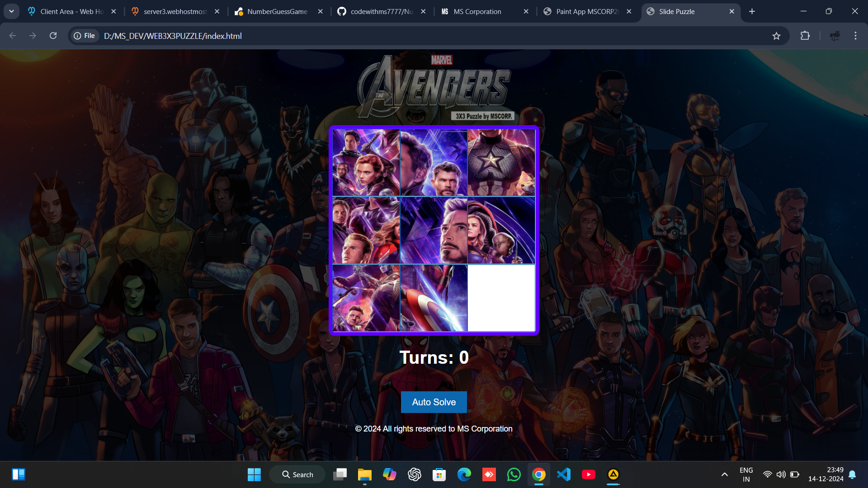Switch to the Paint App MSCORP tab
This screenshot has height=488, width=868.
[587, 11]
